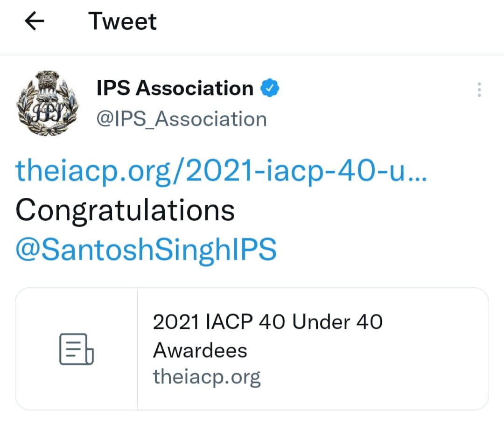Visit the @SantoshSinghIPS mentioned profile
Screen dimensions: 504x425
click(146, 250)
